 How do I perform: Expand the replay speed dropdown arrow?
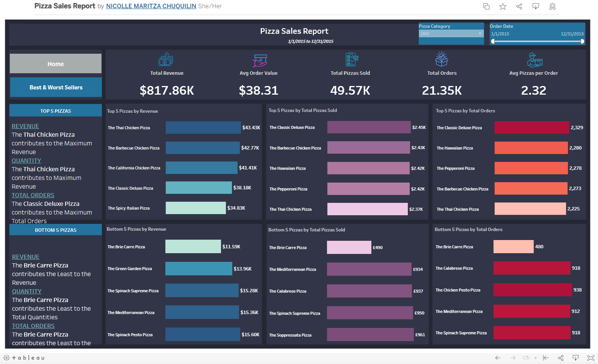[x=535, y=358]
